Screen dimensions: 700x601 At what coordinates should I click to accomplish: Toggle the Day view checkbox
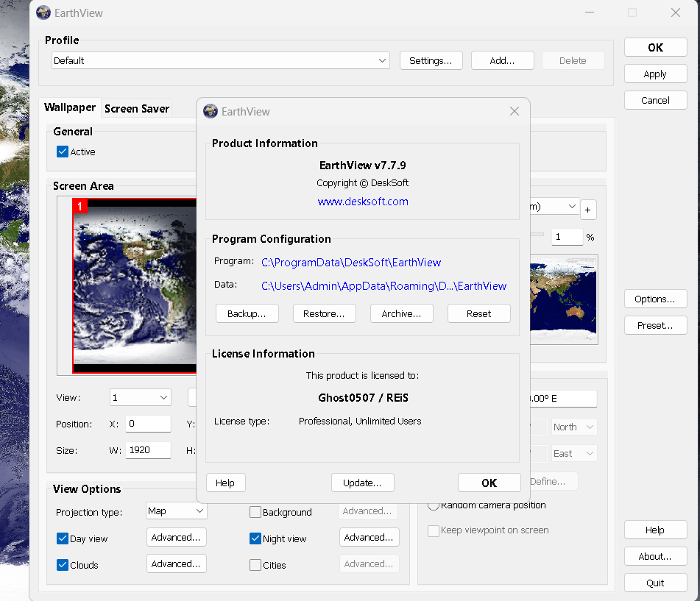tap(63, 538)
